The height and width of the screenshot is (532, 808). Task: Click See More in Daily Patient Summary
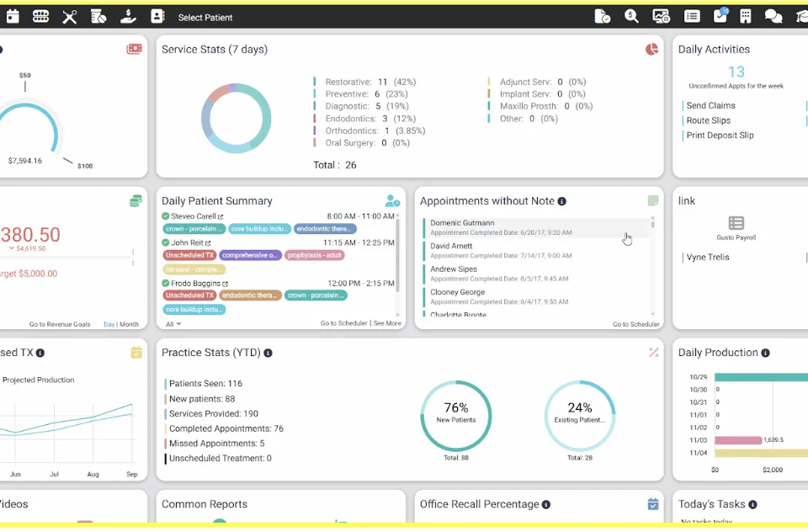click(387, 324)
